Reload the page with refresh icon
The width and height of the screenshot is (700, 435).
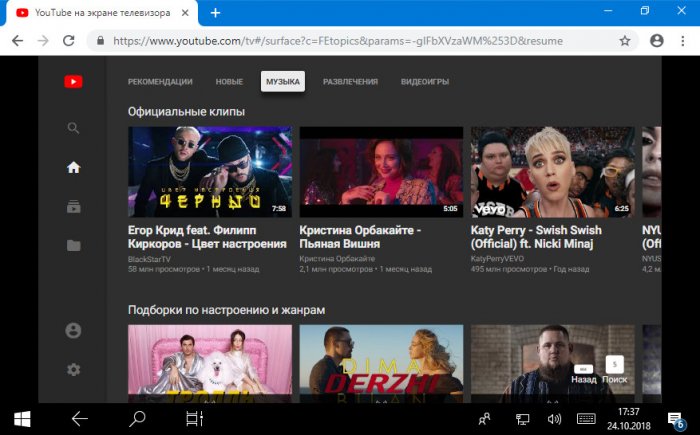(x=69, y=41)
